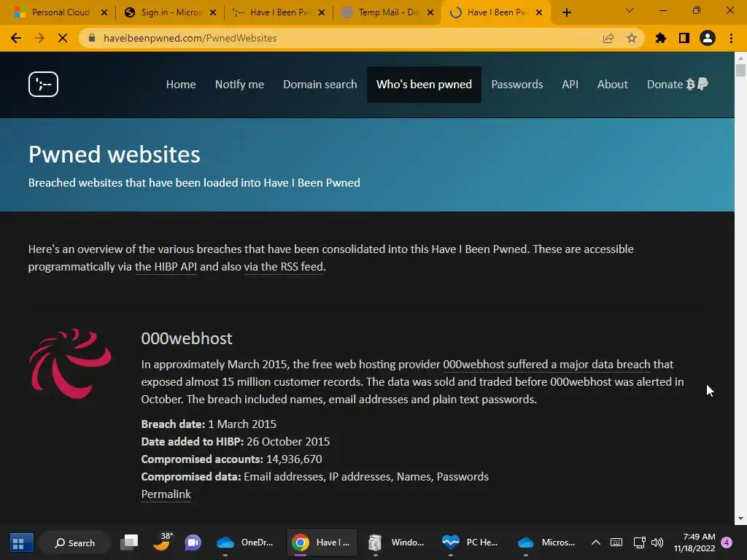Open the Domain search navigation item
The image size is (747, 560).
(x=320, y=85)
